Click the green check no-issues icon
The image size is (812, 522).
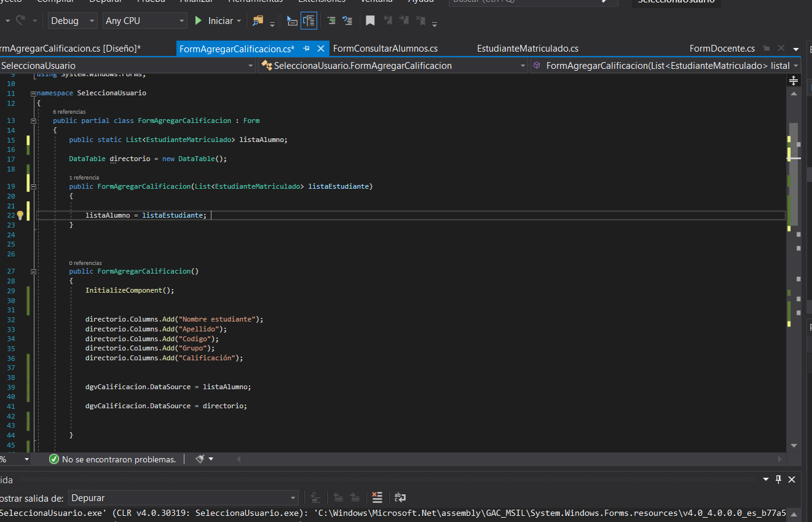(54, 459)
